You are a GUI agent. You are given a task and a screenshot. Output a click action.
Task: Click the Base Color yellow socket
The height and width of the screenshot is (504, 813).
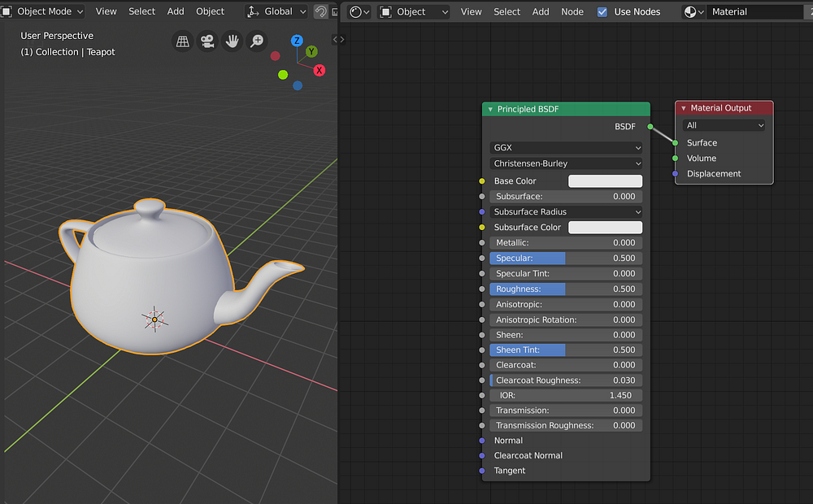coord(482,181)
